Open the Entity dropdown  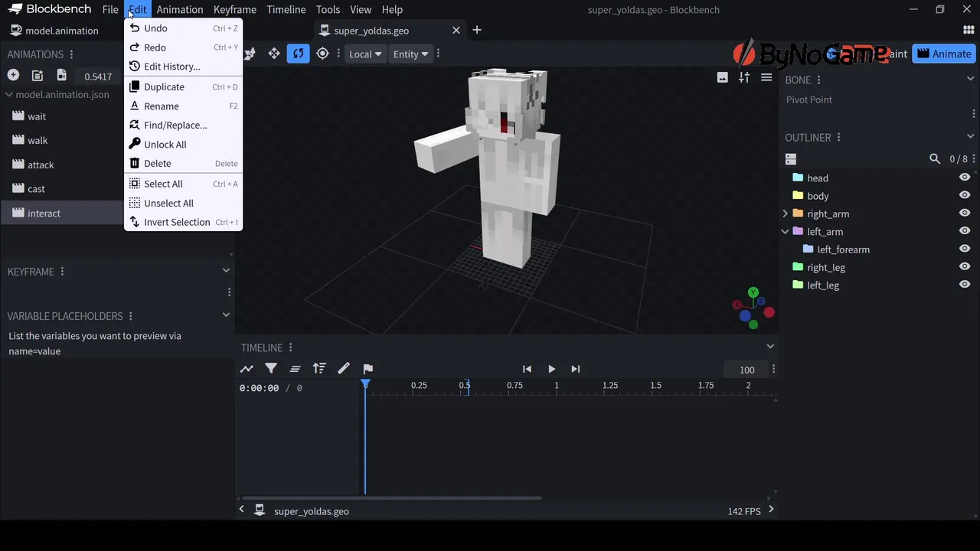click(x=410, y=54)
